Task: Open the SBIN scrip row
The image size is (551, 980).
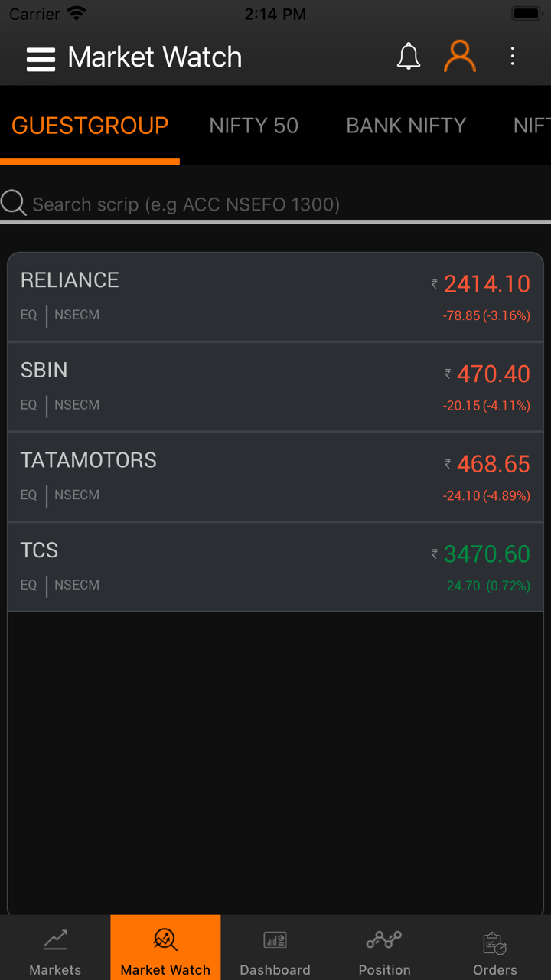Action: [x=230, y=387]
